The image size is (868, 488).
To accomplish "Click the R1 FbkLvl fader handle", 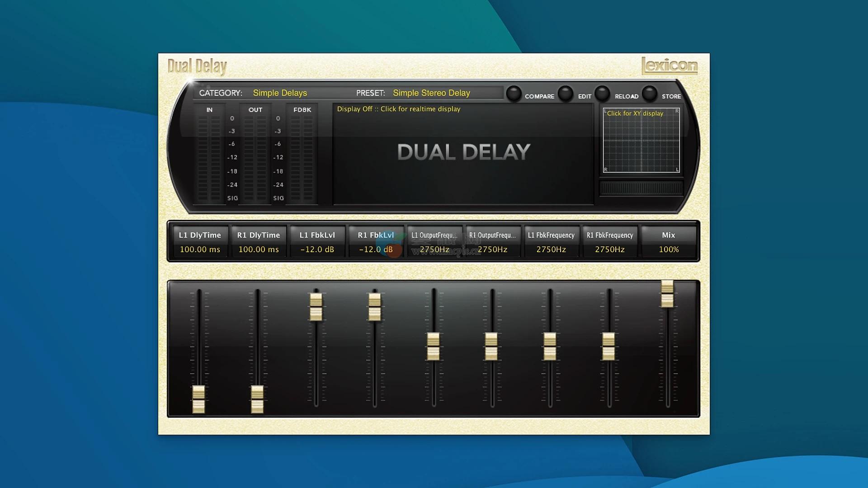I will pyautogui.click(x=374, y=307).
